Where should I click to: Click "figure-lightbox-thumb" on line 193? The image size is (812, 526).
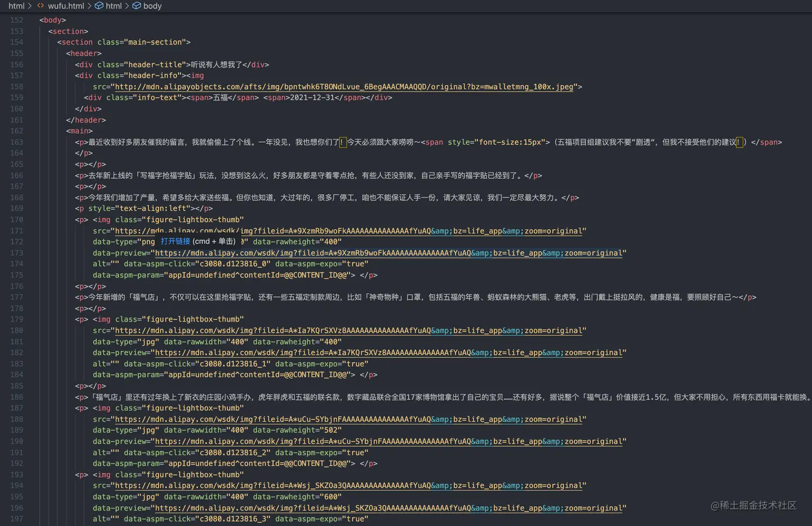tap(193, 475)
